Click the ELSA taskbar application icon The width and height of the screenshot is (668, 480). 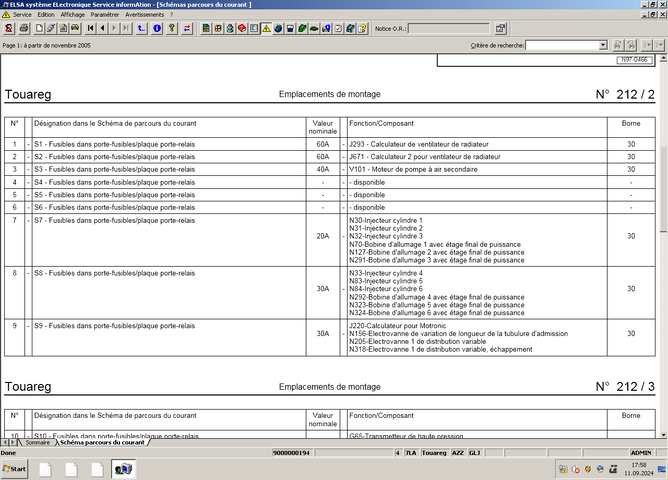click(x=124, y=469)
